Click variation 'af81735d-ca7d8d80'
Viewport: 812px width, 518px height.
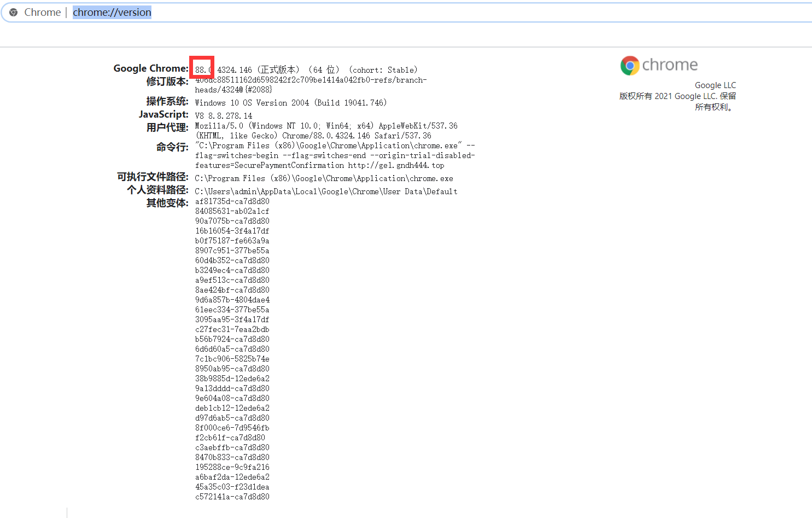click(x=232, y=201)
